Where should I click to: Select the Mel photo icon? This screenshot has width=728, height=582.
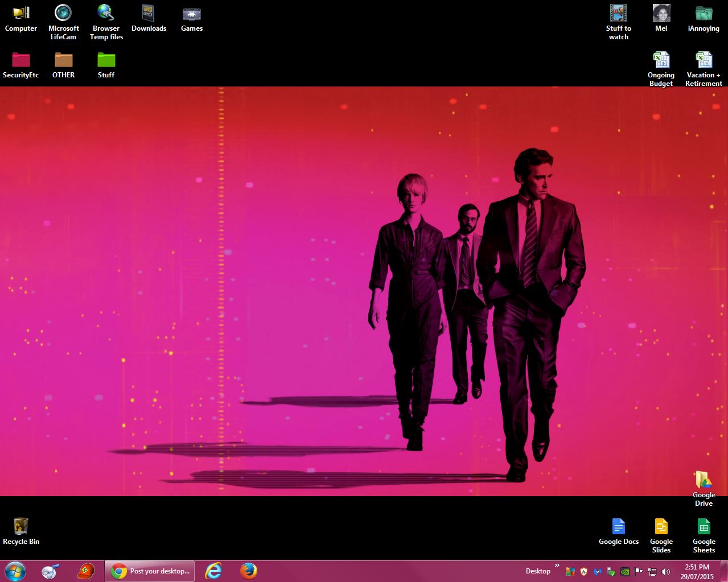[x=661, y=18]
